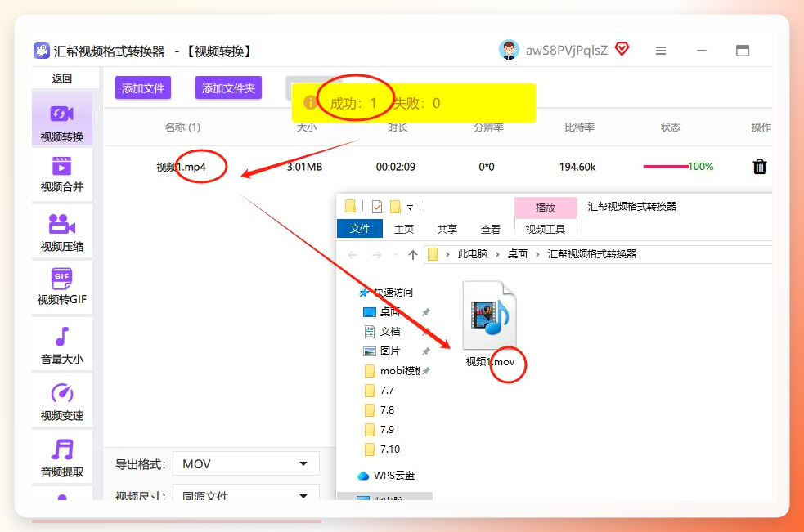Open the 视频尺寸 dropdown
Image resolution: width=804 pixels, height=532 pixels.
pyautogui.click(x=246, y=493)
